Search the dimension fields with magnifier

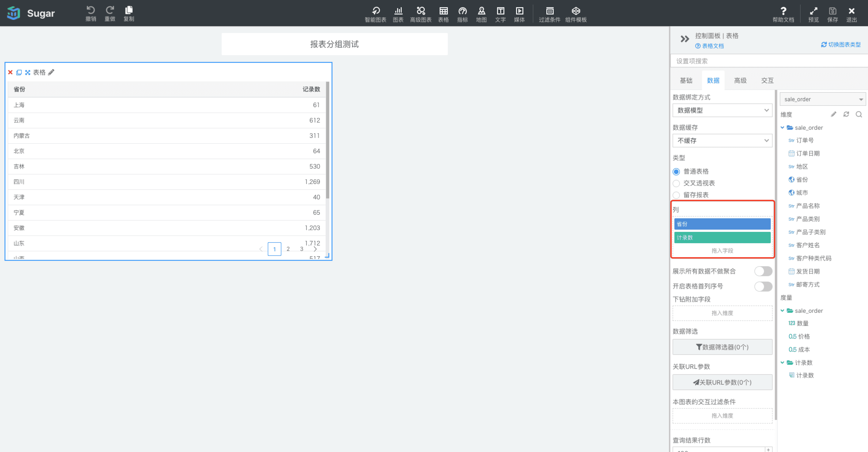tap(859, 114)
